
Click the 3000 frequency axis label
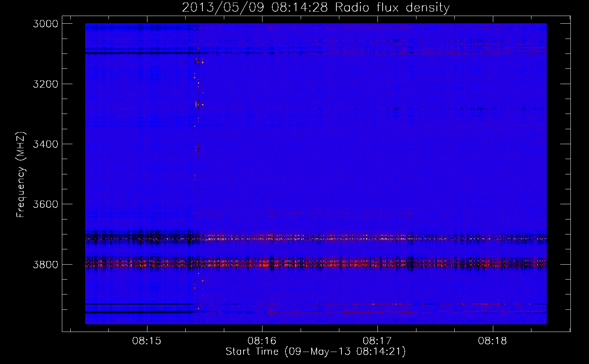pos(46,24)
